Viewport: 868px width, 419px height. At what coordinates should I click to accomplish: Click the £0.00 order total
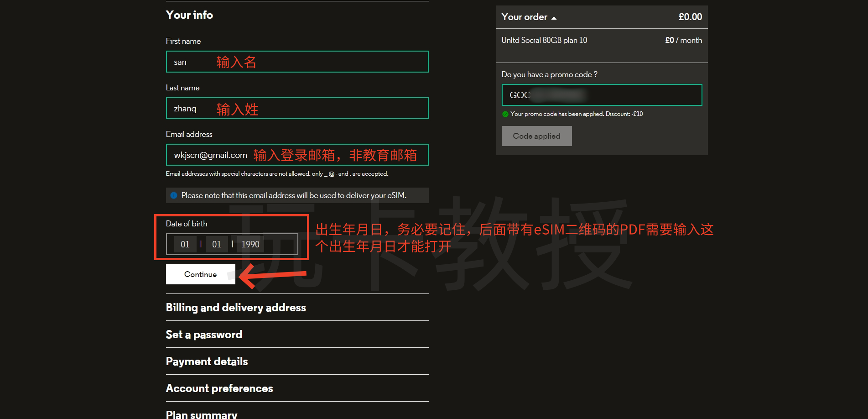point(690,17)
